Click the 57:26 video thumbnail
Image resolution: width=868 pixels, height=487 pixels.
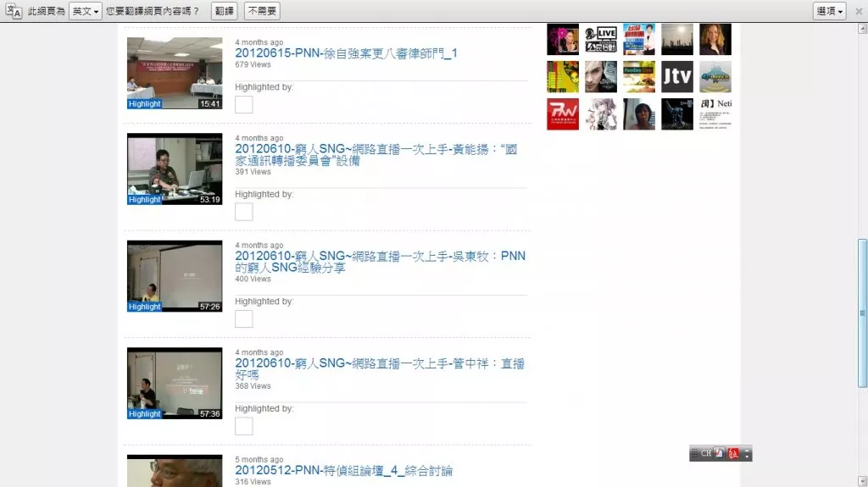pos(175,276)
